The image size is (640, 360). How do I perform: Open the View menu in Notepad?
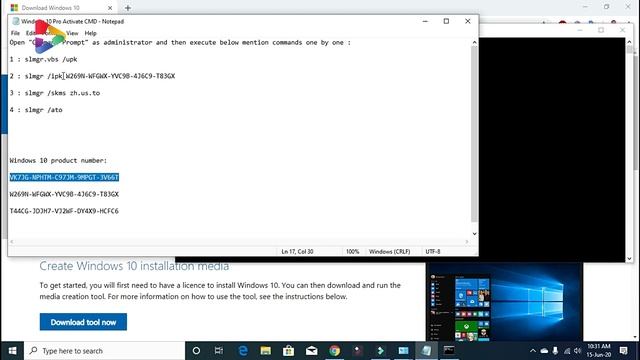coord(72,33)
